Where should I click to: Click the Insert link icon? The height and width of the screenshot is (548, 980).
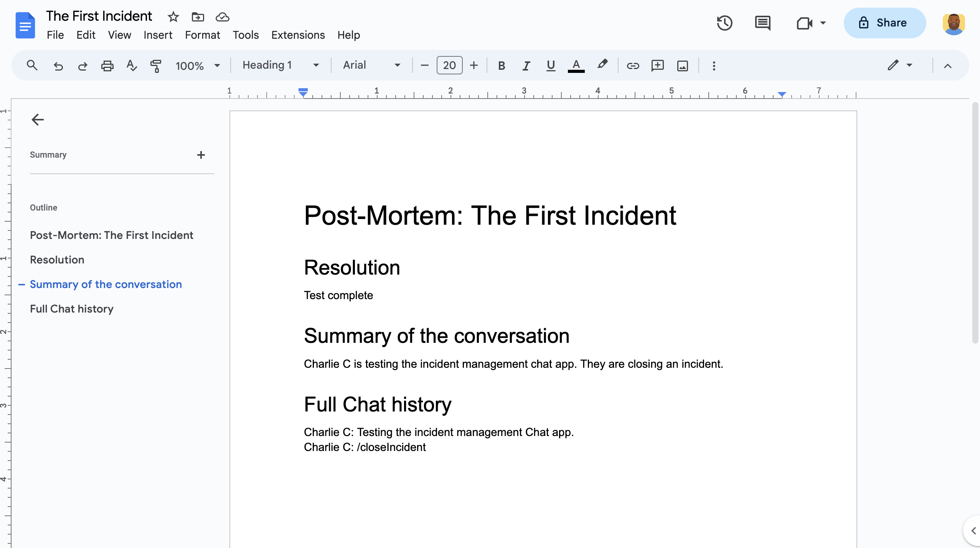coord(632,65)
